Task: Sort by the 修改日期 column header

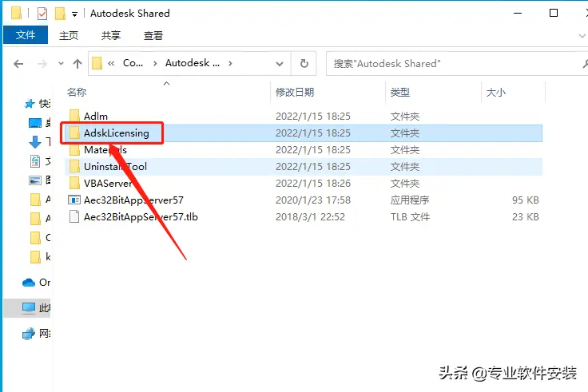Action: click(295, 92)
